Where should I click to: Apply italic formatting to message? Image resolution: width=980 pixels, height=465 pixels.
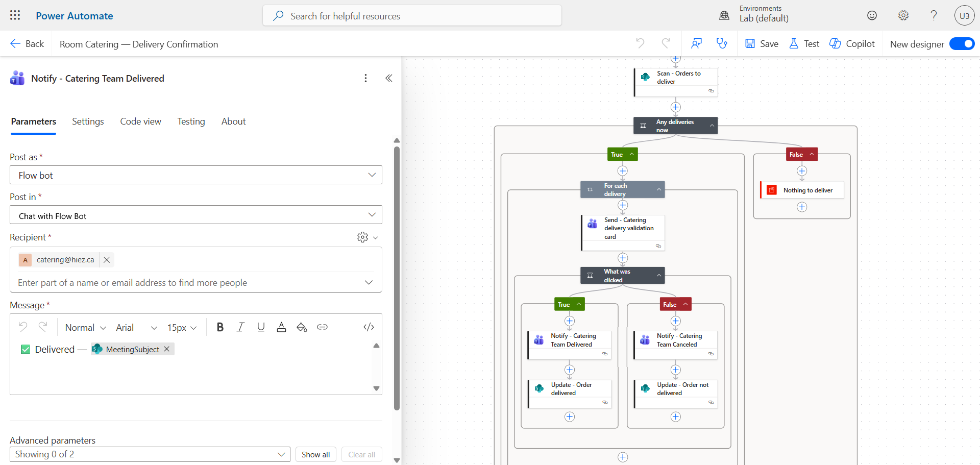tap(240, 327)
